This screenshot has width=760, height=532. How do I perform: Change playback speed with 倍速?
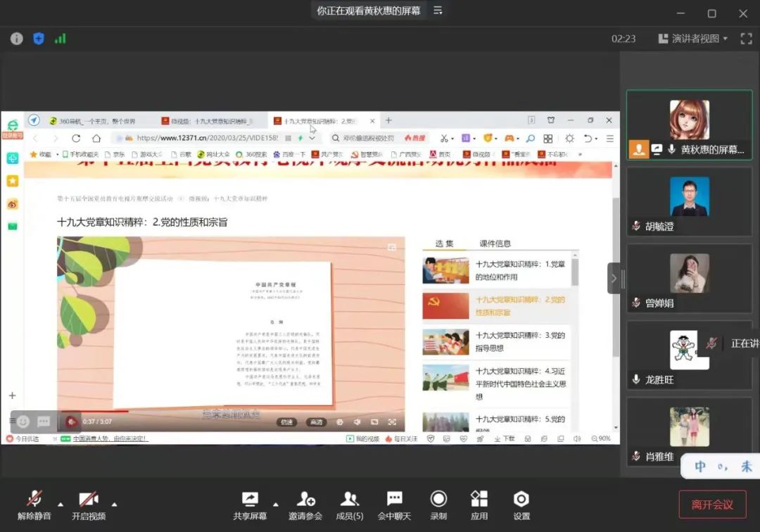[286, 422]
